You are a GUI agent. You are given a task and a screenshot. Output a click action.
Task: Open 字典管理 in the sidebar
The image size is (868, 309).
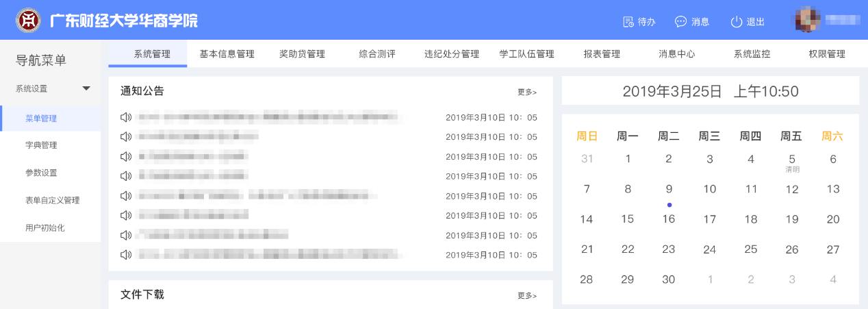(x=41, y=145)
